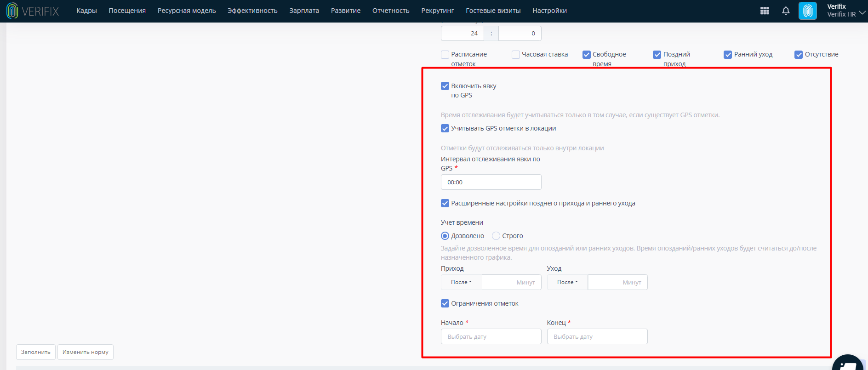Click the Приход minutes input field
Viewport: 868px width, 370px height.
pos(512,282)
